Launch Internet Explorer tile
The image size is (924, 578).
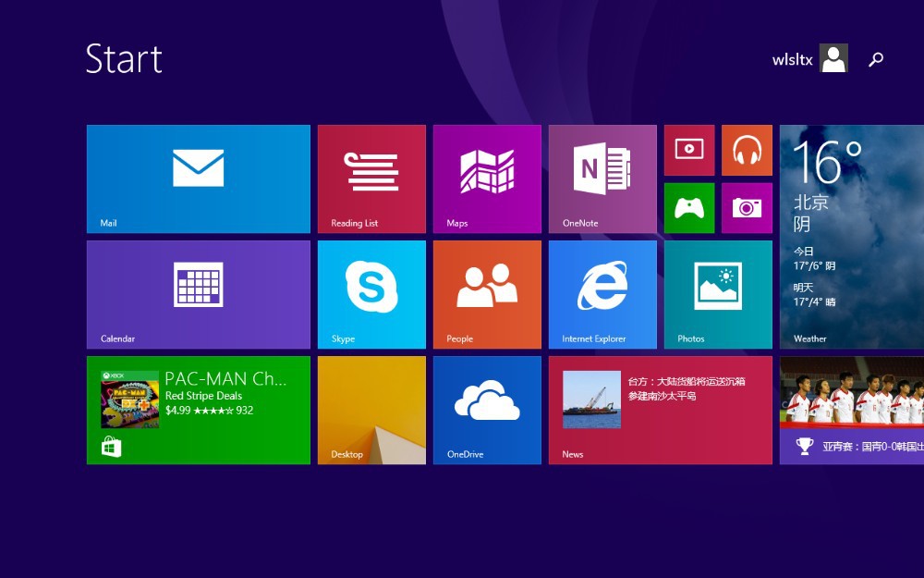602,294
